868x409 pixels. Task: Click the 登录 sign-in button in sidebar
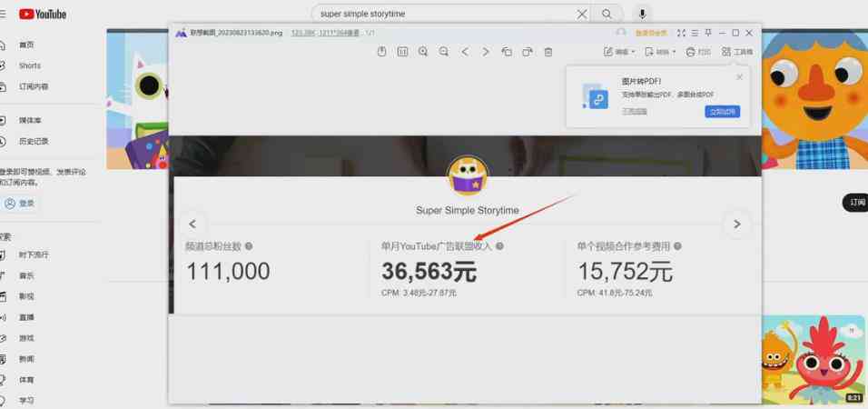coord(20,204)
